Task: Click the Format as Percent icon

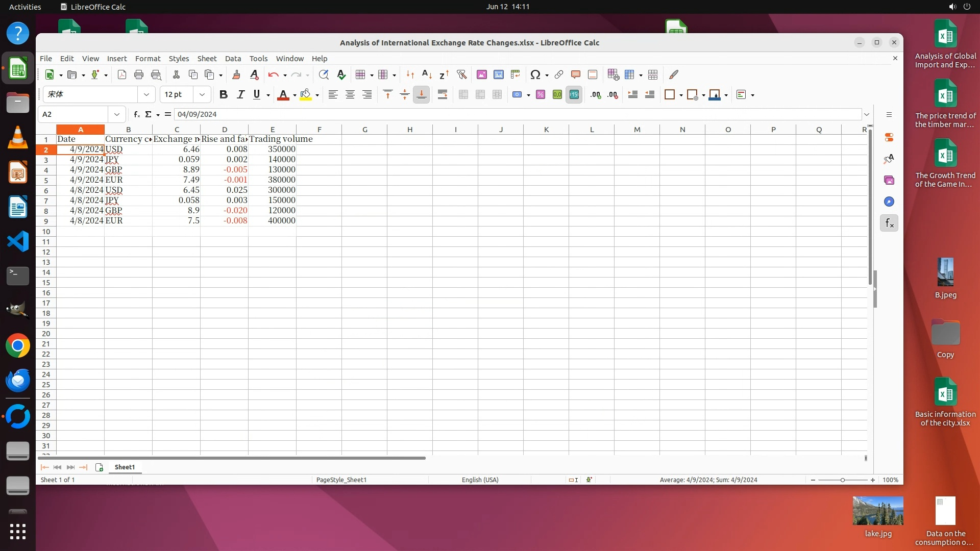Action: point(540,94)
